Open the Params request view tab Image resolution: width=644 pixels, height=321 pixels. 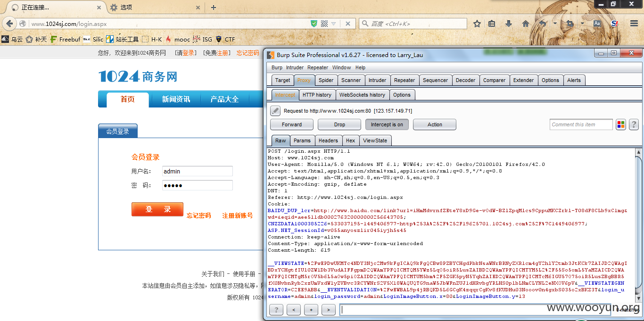coord(302,140)
